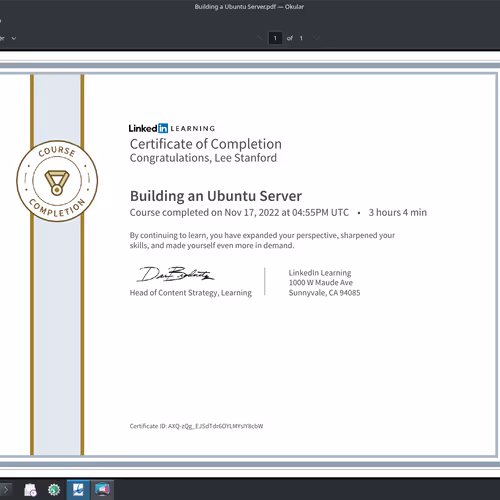Viewport: 500px width, 500px height.
Task: Go to next page using down chevron
Action: (316, 38)
